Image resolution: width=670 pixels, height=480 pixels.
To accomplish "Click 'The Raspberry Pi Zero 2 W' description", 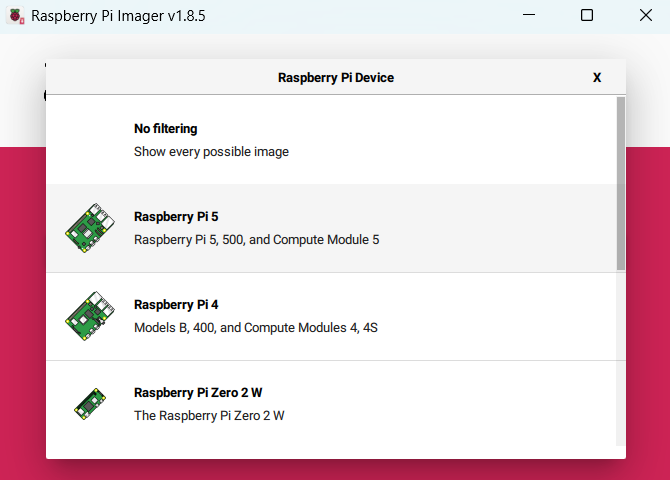I will (x=209, y=416).
